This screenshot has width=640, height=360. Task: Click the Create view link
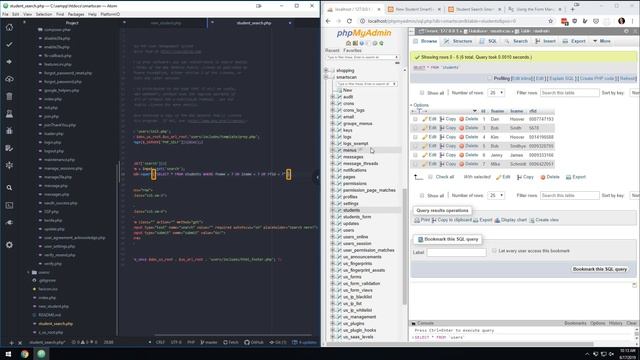pyautogui.click(x=544, y=220)
